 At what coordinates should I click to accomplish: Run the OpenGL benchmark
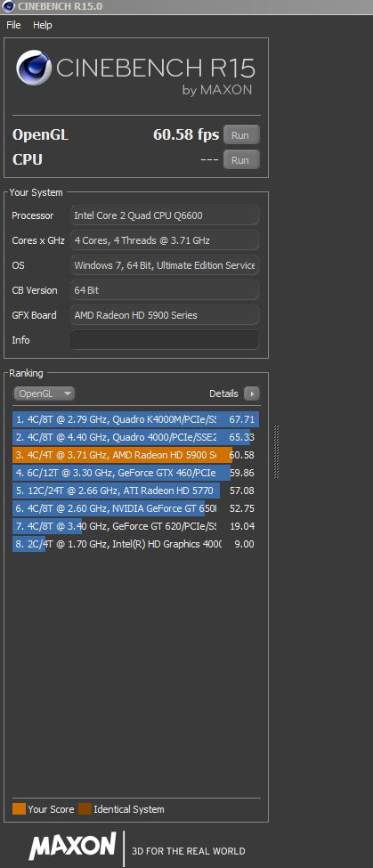pos(241,135)
